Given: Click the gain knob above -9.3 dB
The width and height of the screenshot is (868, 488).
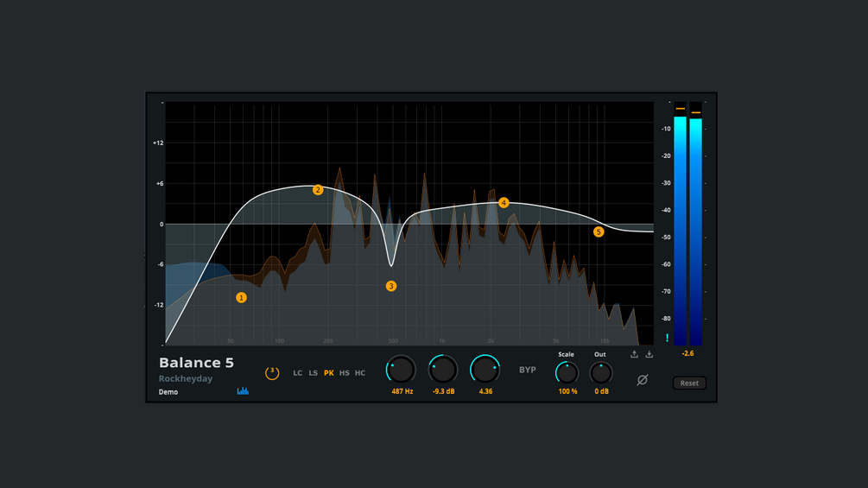Looking at the screenshot, I should click(443, 370).
